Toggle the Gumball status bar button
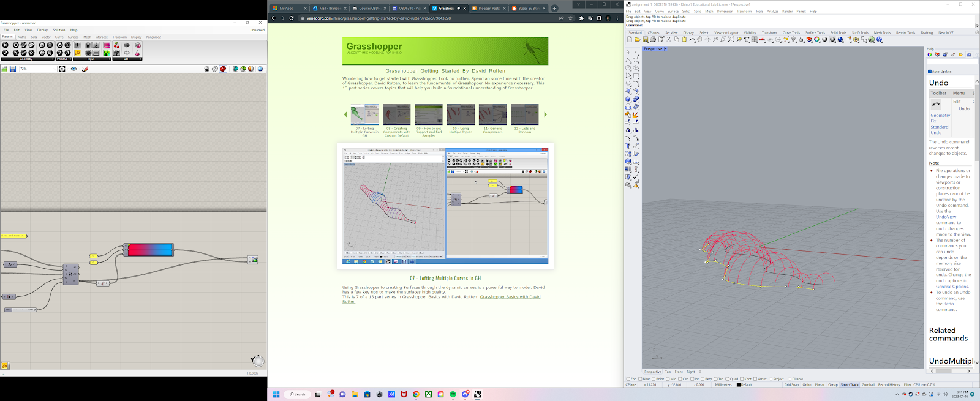Image resolution: width=980 pixels, height=401 pixels. pos(868,385)
